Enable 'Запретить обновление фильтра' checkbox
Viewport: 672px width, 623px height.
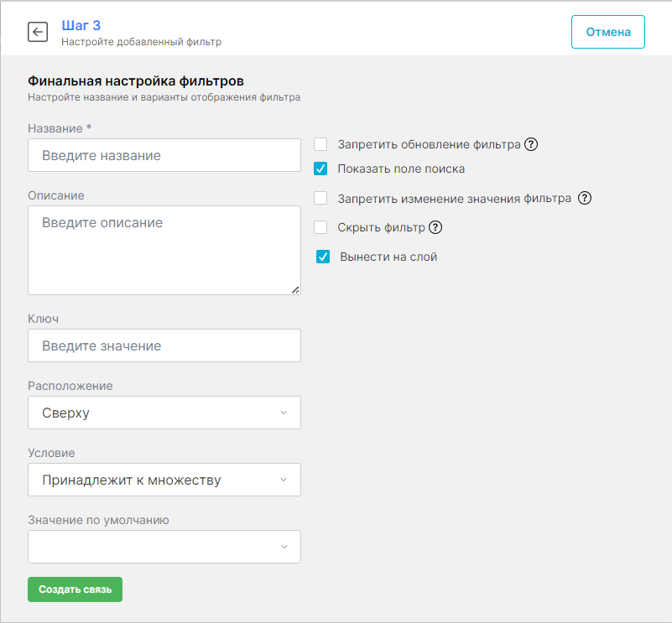pos(320,144)
